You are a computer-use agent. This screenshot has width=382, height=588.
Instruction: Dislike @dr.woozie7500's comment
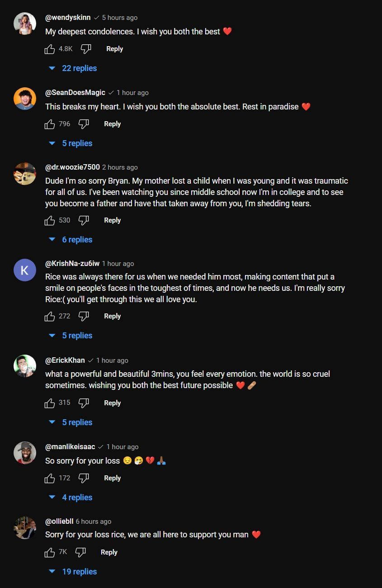[84, 220]
